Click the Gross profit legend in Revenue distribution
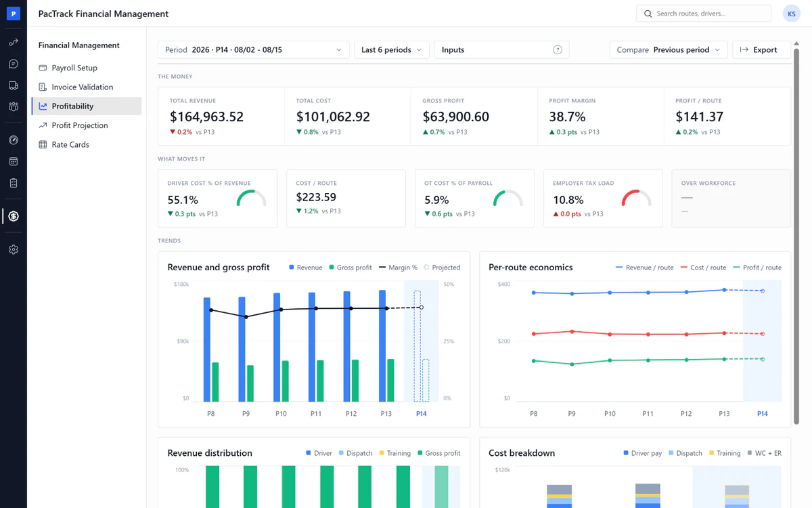Screen dimensions: 812x508 [439, 453]
